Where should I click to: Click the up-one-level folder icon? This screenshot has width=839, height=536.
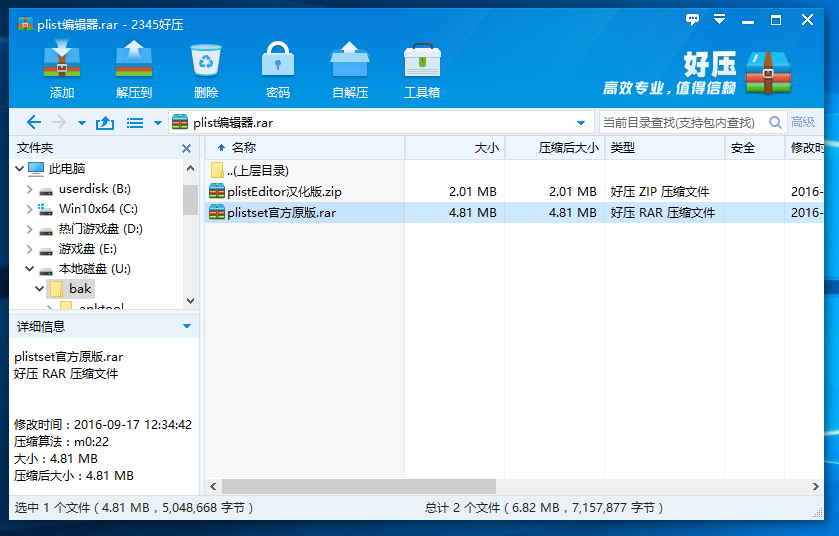point(105,122)
